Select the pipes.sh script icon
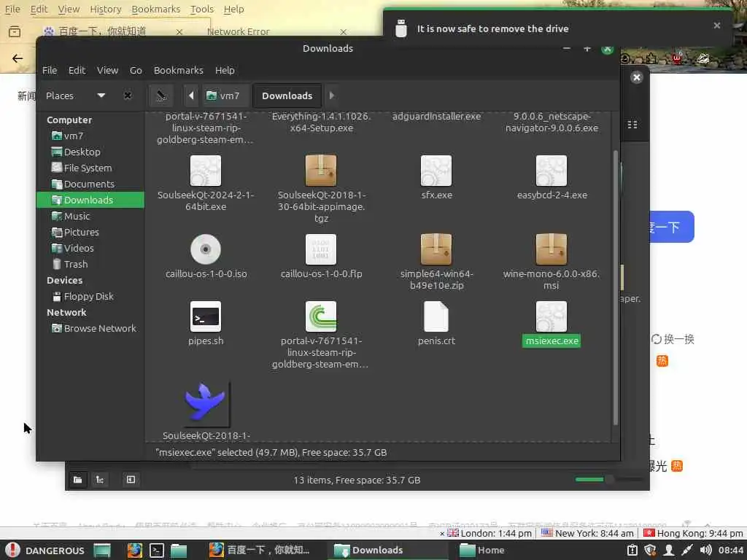The height and width of the screenshot is (560, 747). point(205,316)
